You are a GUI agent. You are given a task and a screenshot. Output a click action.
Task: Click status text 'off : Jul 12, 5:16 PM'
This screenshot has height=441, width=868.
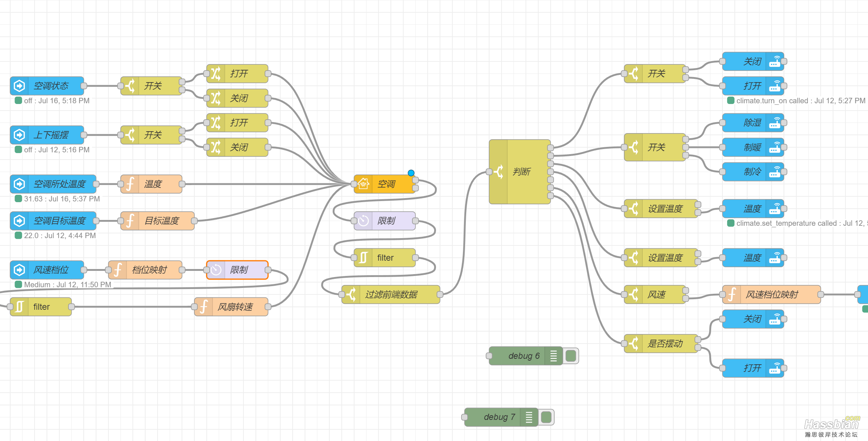pyautogui.click(x=57, y=150)
